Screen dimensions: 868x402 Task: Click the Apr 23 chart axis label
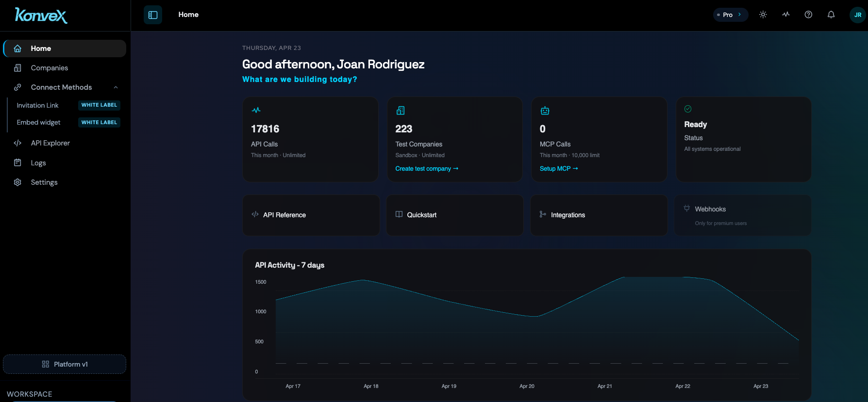[x=761, y=386]
